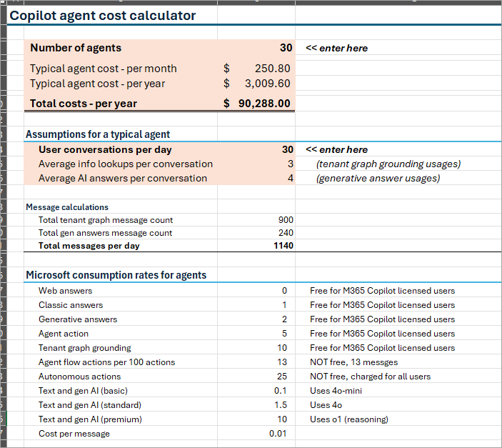
Task: Click the Cost per message value 0.01
Action: (278, 434)
